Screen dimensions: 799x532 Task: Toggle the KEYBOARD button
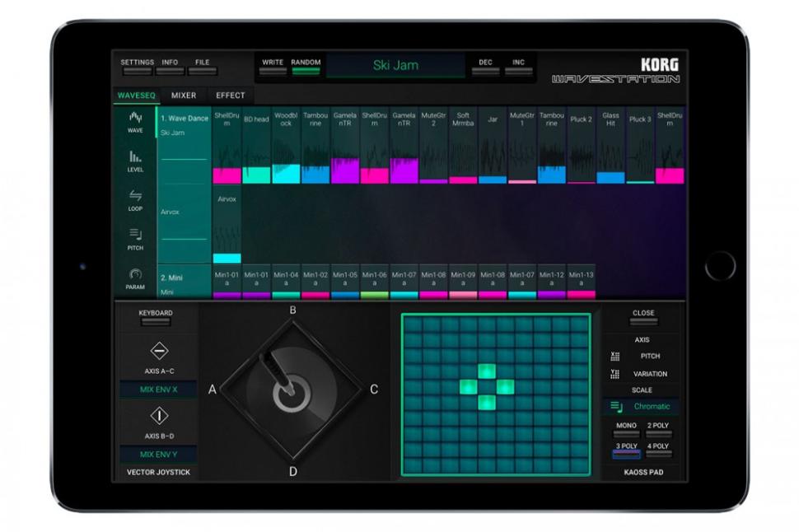pyautogui.click(x=156, y=317)
